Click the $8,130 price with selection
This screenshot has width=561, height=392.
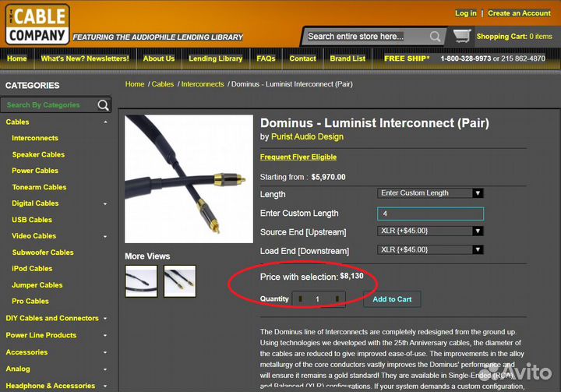[351, 276]
